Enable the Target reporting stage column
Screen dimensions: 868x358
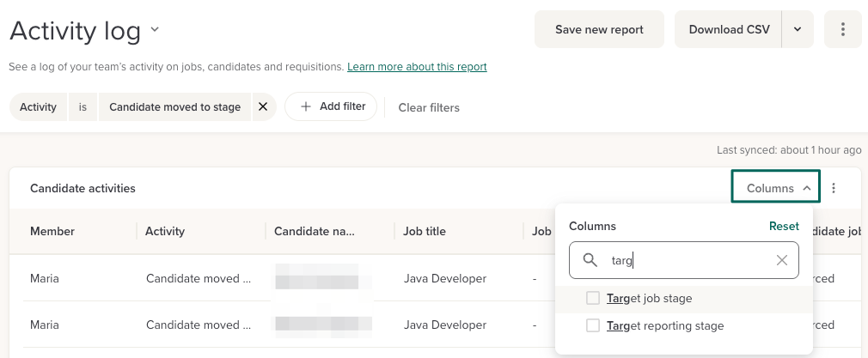pos(593,326)
